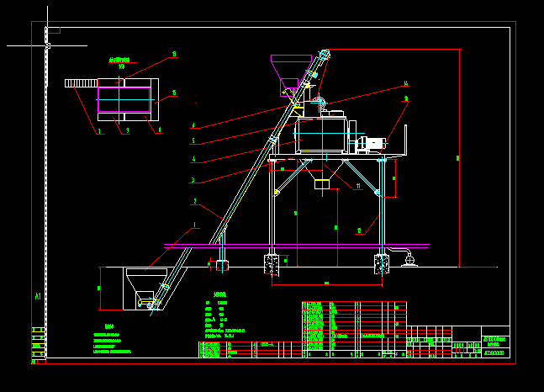This screenshot has width=544, height=392.
Task: Select callout number 8 above the detail view
Action: 174,54
